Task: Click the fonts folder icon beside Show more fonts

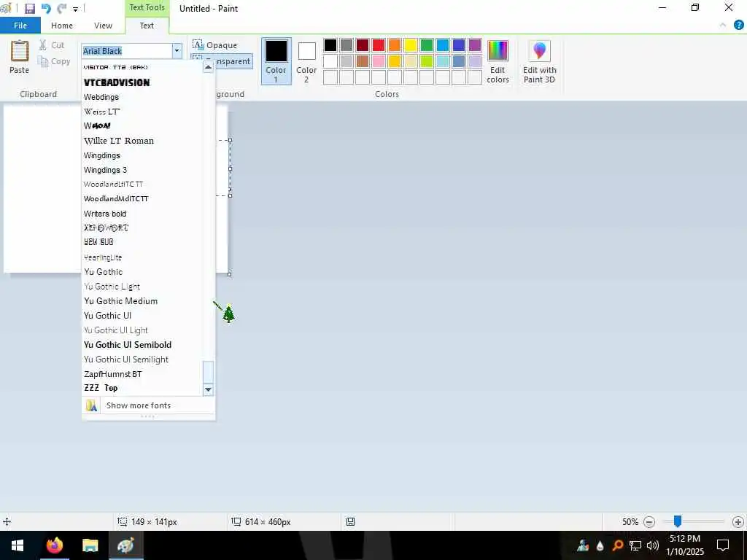Action: coord(91,405)
